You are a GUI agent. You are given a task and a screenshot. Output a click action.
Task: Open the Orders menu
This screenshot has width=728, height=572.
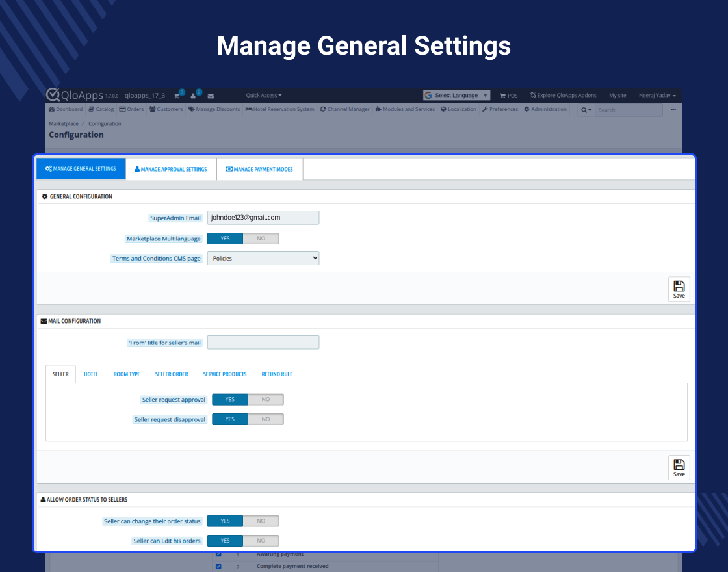tap(132, 110)
